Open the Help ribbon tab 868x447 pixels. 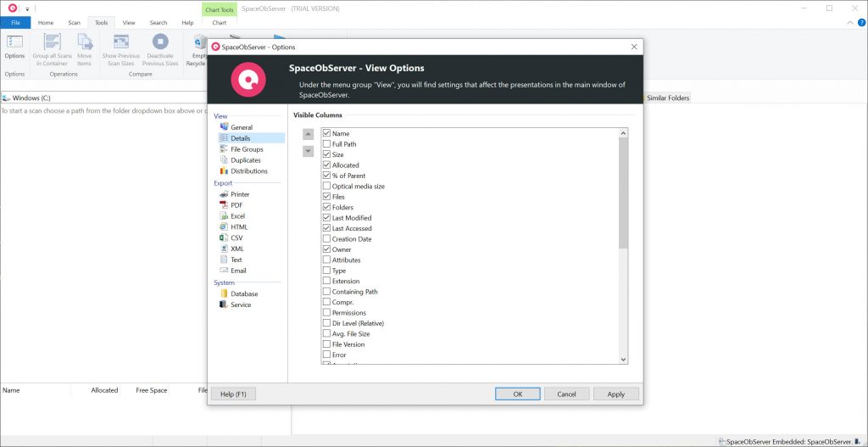187,23
